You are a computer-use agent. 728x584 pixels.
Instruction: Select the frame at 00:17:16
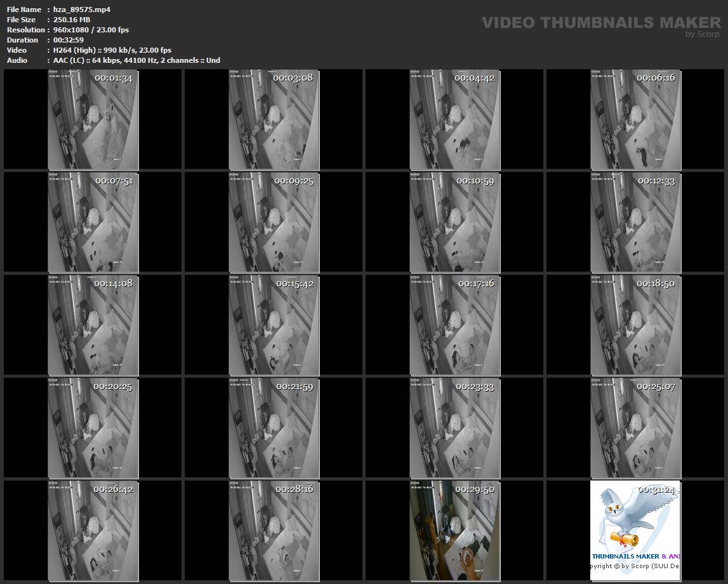pyautogui.click(x=454, y=325)
